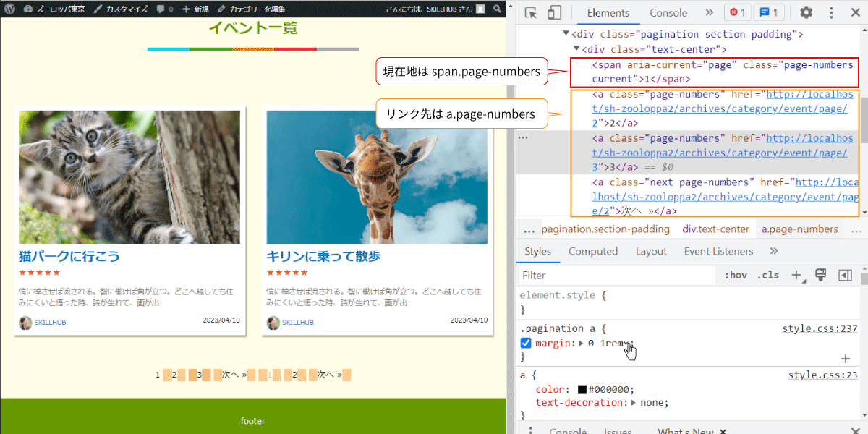Screen dimensions: 868x434
Task: Click the new style rule plus icon
Action: (798, 275)
